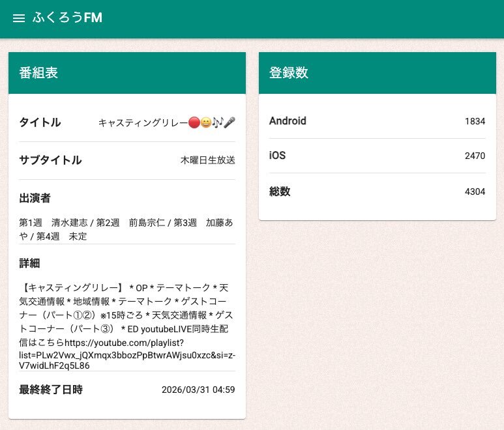Click the 総数 total row label

[x=280, y=192]
